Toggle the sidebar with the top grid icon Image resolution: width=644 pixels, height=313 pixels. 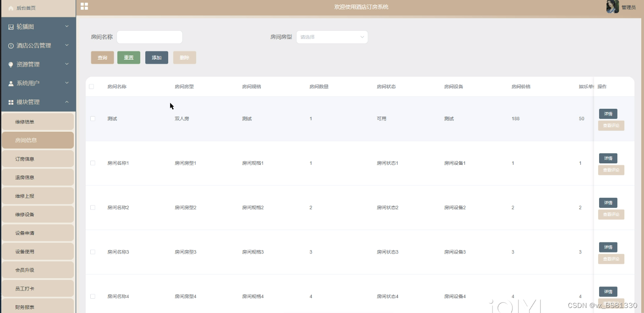coord(84,6)
